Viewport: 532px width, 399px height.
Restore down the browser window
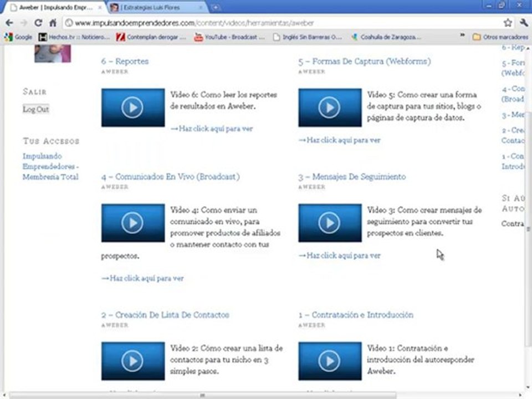[x=502, y=6]
